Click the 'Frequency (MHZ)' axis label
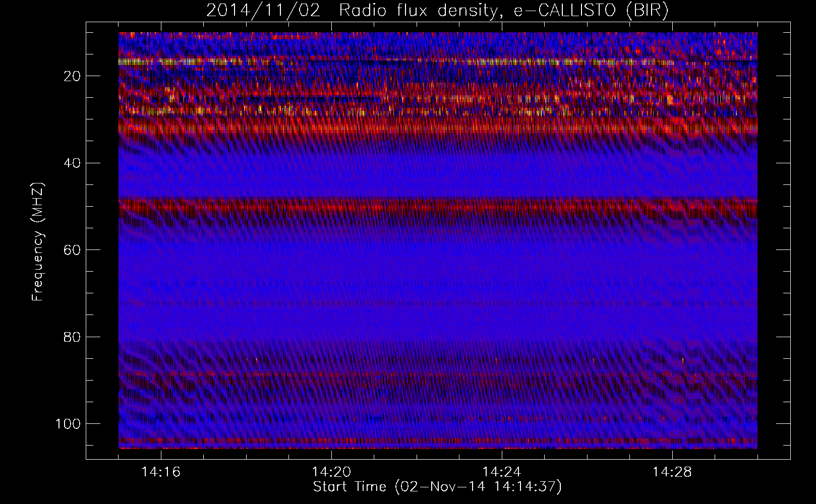 pyautogui.click(x=38, y=241)
